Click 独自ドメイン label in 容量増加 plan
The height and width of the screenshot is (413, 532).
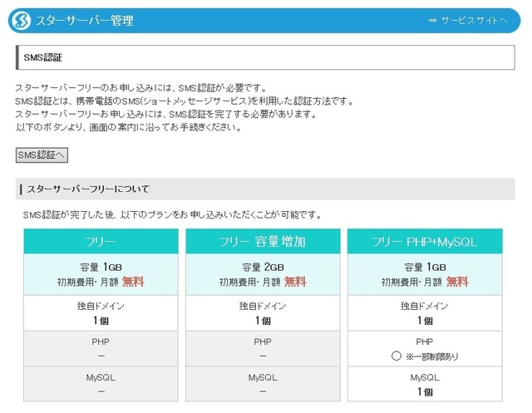(x=263, y=306)
